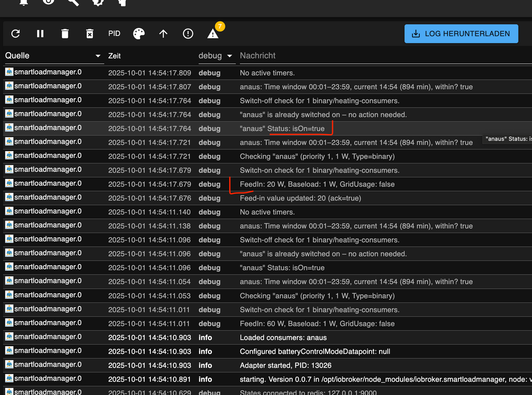Click the bell notification icon
The image size is (532, 395).
pyautogui.click(x=24, y=2)
